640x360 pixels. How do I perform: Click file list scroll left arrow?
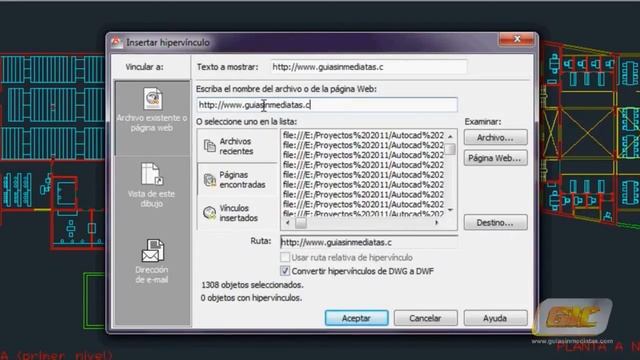coord(287,223)
